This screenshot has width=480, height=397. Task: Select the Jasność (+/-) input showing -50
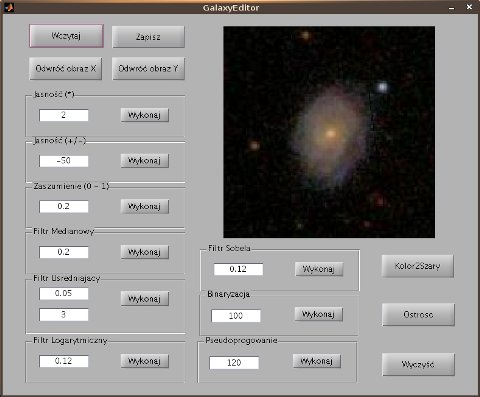[x=64, y=161]
